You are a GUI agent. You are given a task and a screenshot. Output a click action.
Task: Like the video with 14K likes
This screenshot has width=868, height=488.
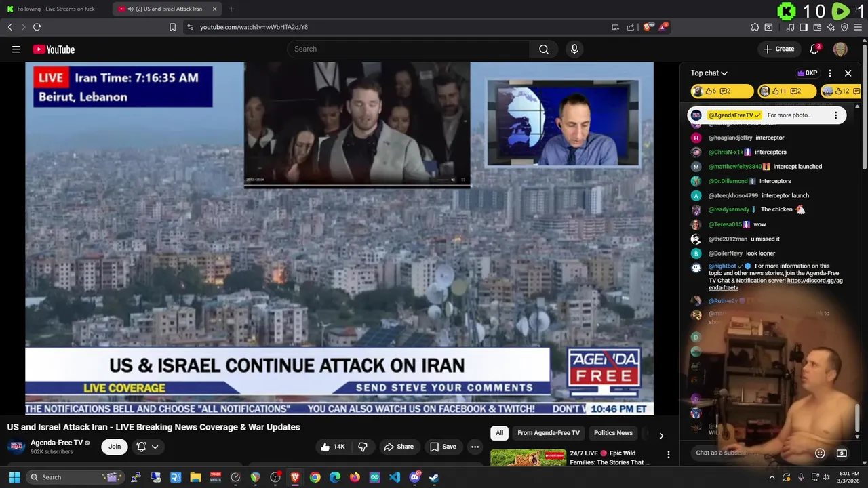(333, 447)
